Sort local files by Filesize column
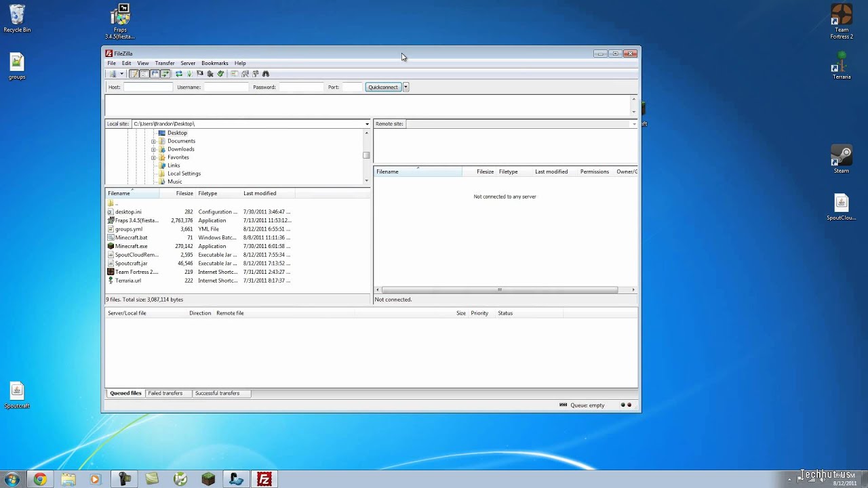868x488 pixels. (x=178, y=193)
